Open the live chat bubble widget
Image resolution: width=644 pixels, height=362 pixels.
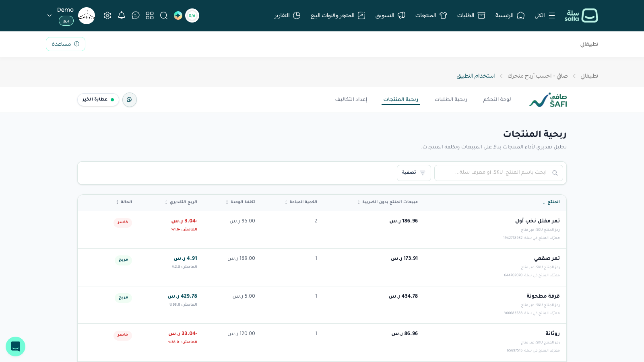15,346
